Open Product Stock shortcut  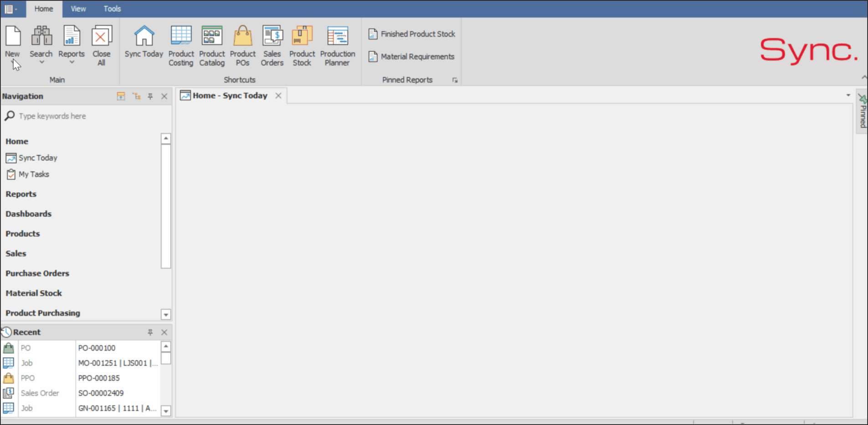302,46
